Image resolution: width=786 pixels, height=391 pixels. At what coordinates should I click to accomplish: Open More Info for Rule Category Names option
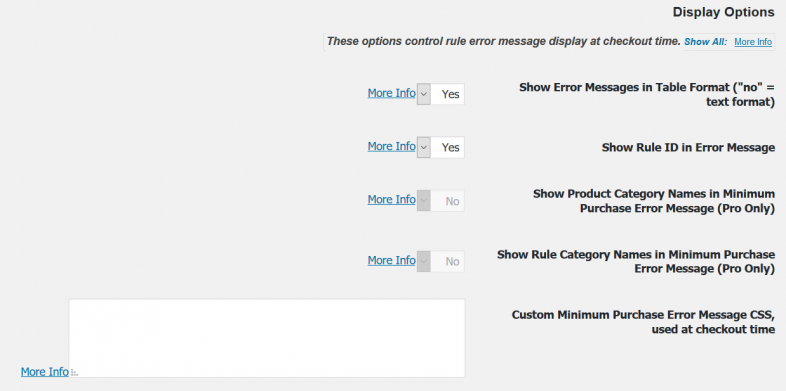391,261
